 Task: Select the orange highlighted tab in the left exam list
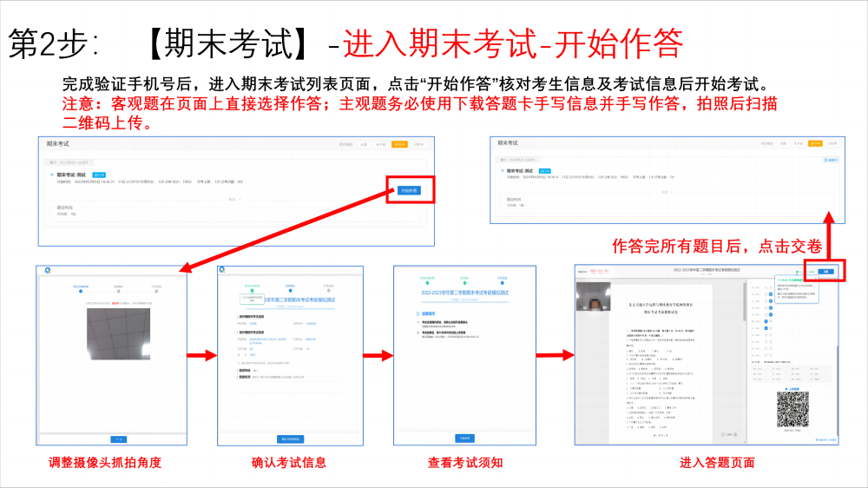click(398, 144)
